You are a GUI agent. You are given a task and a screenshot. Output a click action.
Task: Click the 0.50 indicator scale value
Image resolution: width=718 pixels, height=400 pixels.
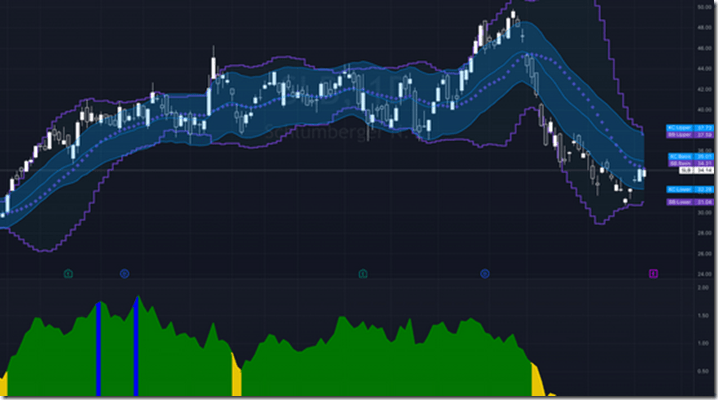click(703, 371)
